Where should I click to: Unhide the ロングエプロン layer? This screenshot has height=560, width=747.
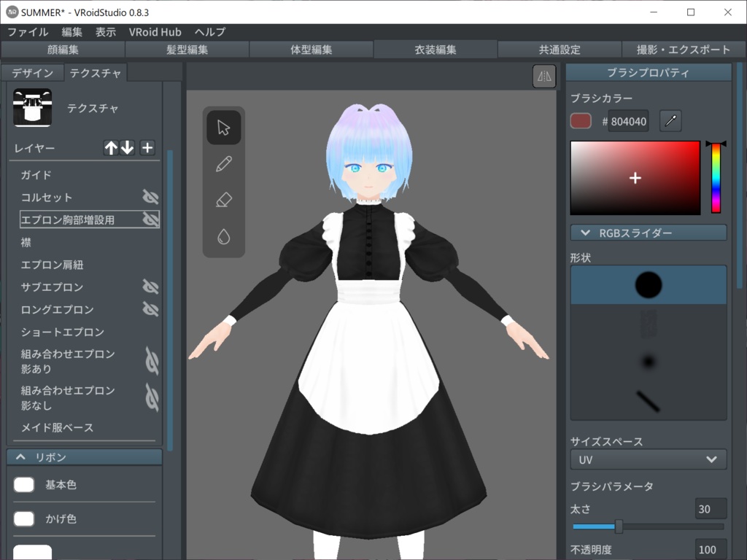[151, 308]
